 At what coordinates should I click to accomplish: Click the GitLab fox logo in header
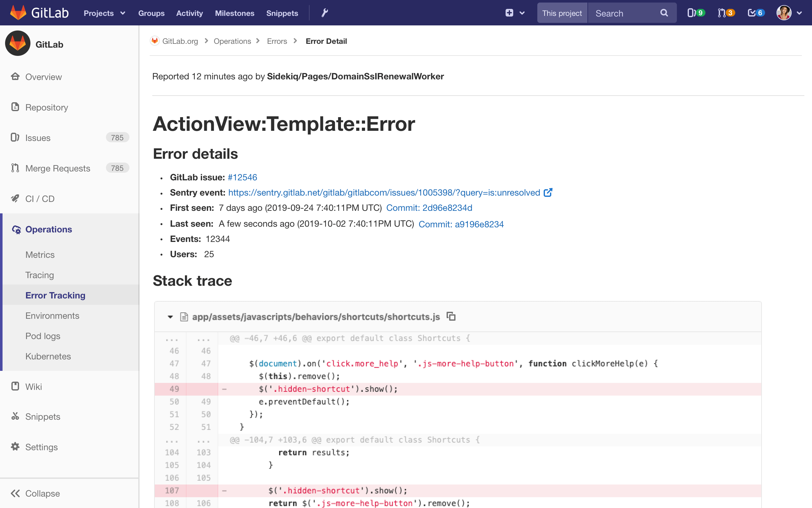[x=18, y=13]
